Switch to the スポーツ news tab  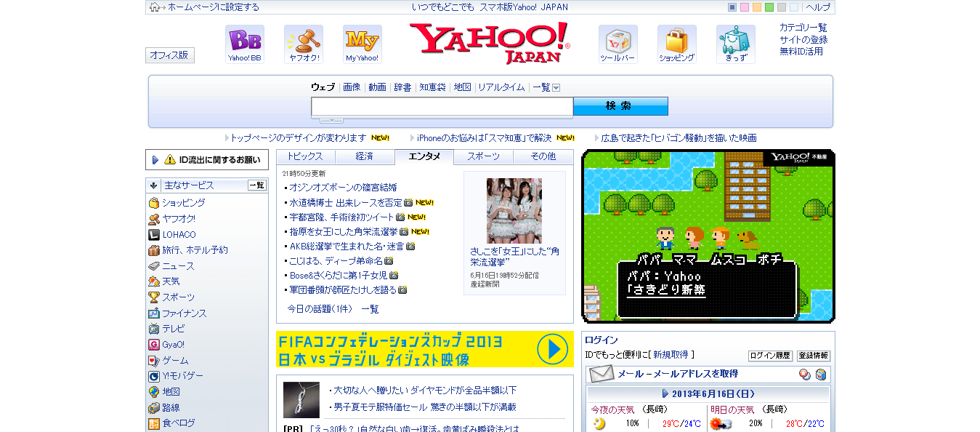(484, 156)
